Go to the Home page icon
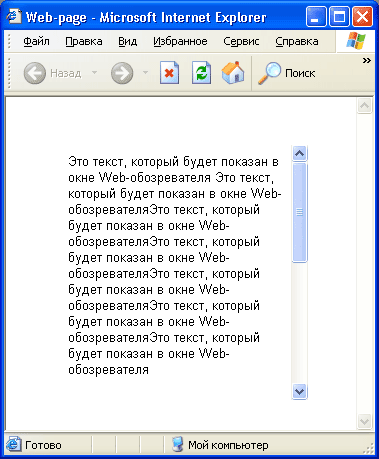 tap(233, 72)
